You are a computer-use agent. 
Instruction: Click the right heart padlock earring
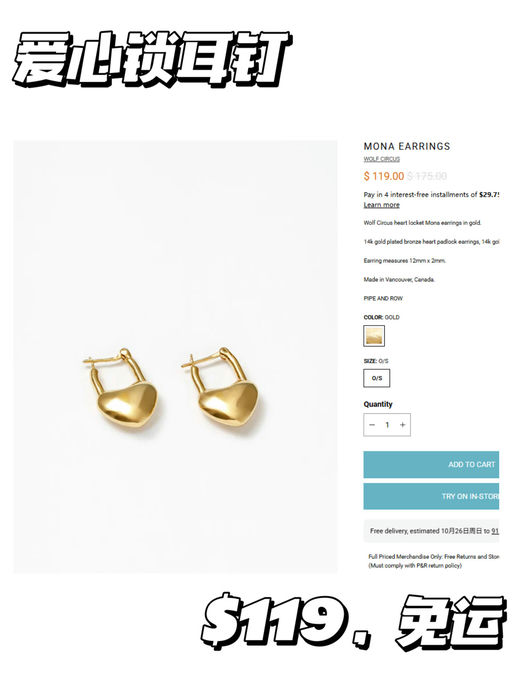(221, 389)
